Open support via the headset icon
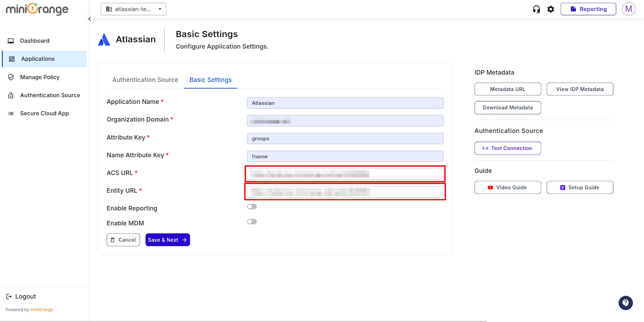 536,9
